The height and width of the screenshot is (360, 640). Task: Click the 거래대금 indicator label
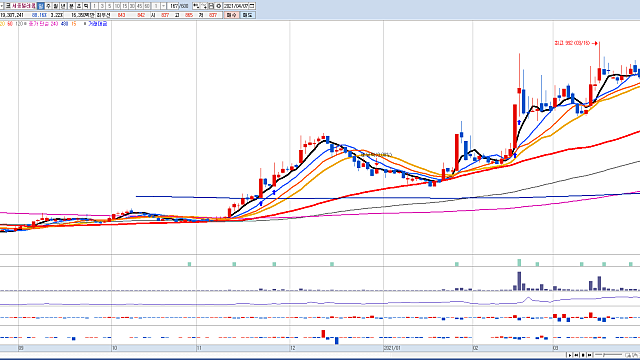(x=98, y=24)
